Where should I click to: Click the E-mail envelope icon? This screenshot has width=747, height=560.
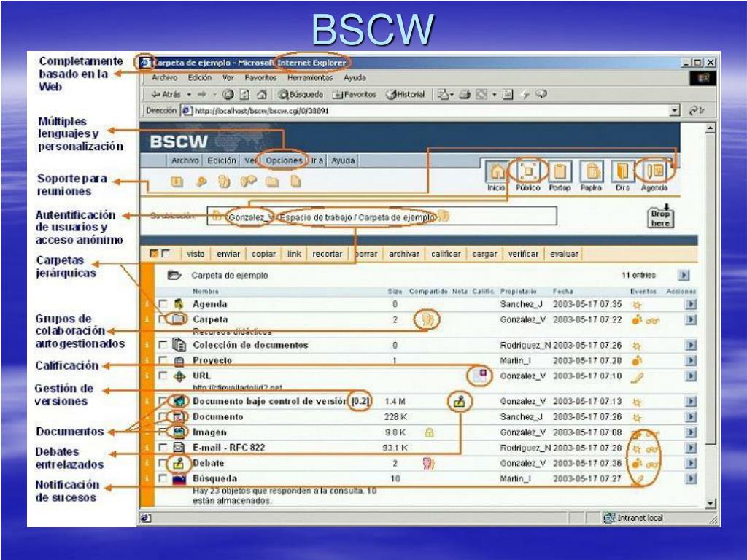pos(179,448)
